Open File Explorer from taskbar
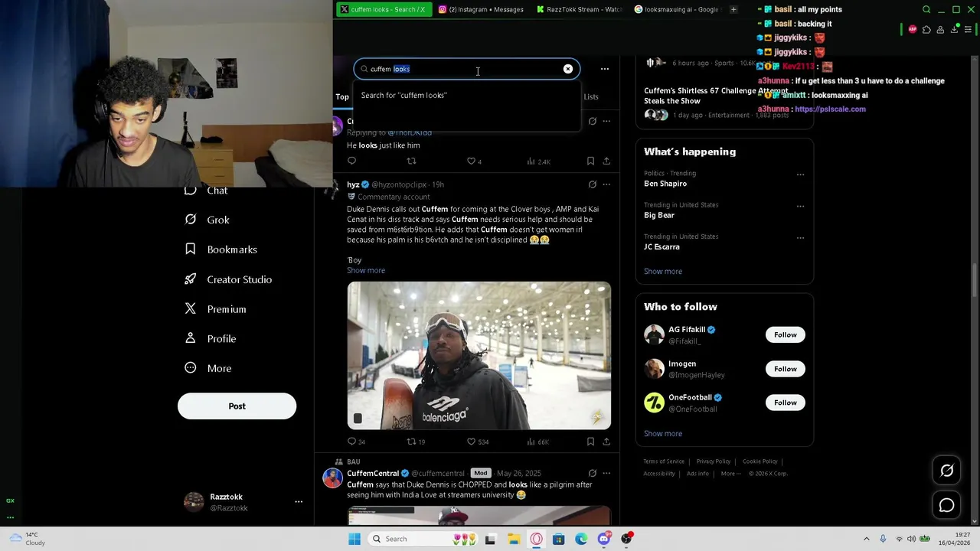This screenshot has height=551, width=980. tap(514, 539)
